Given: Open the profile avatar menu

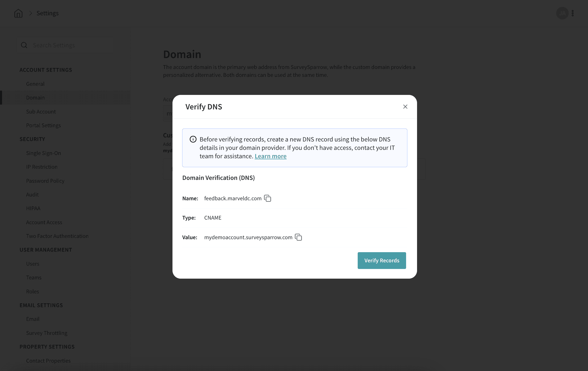Looking at the screenshot, I should [x=562, y=13].
